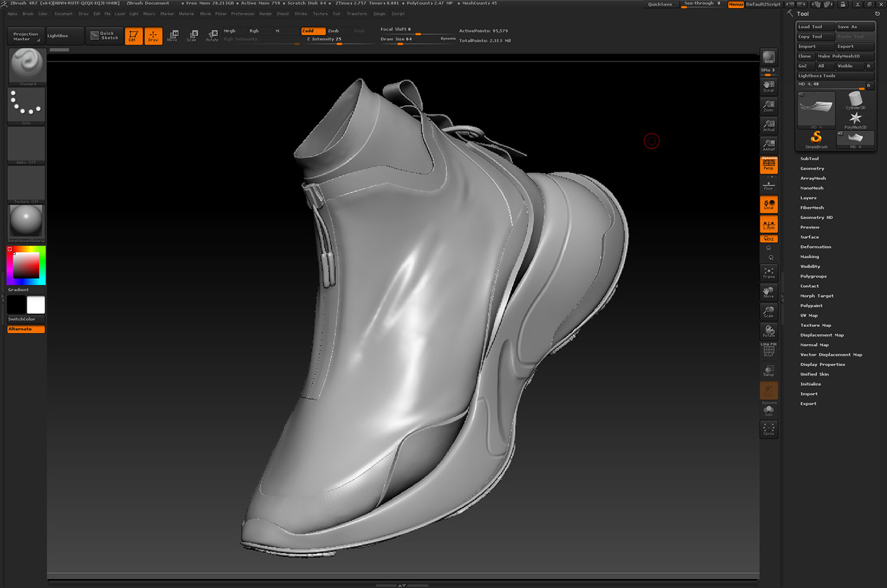This screenshot has height=588, width=887.
Task: Expand the SubTool subpalette
Action: click(x=810, y=158)
